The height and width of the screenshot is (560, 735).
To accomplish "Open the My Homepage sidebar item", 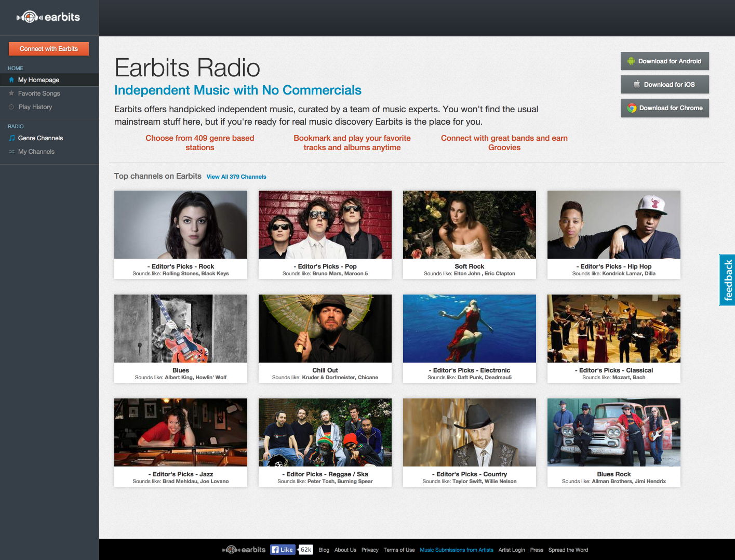I will [x=49, y=80].
